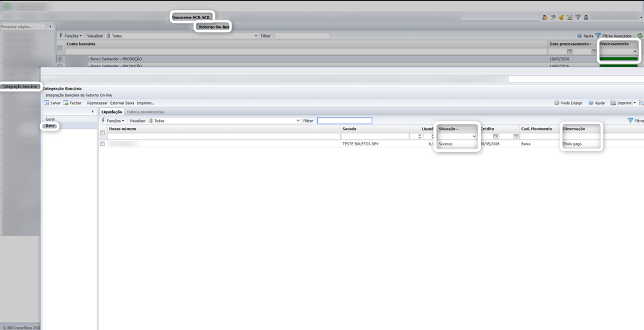This screenshot has width=644, height=330.
Task: Uncheck the first Banco Santander row checkbox
Action: [60, 59]
